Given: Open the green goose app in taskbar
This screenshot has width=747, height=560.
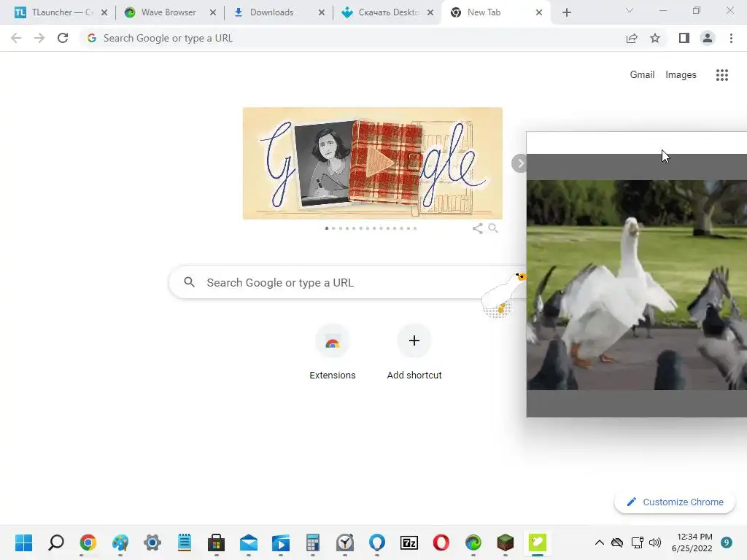Looking at the screenshot, I should pyautogui.click(x=538, y=542).
